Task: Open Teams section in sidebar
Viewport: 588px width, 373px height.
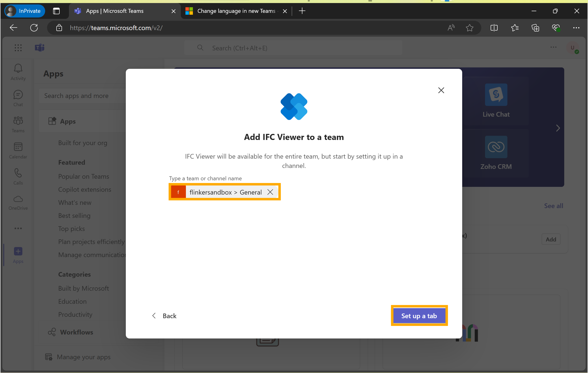Action: point(18,124)
